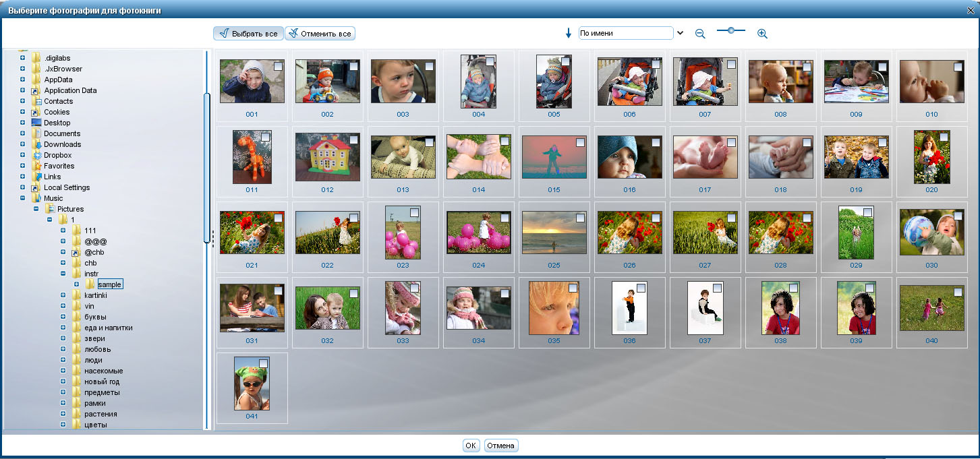Collapse the Pictures tree node

pyautogui.click(x=36, y=209)
